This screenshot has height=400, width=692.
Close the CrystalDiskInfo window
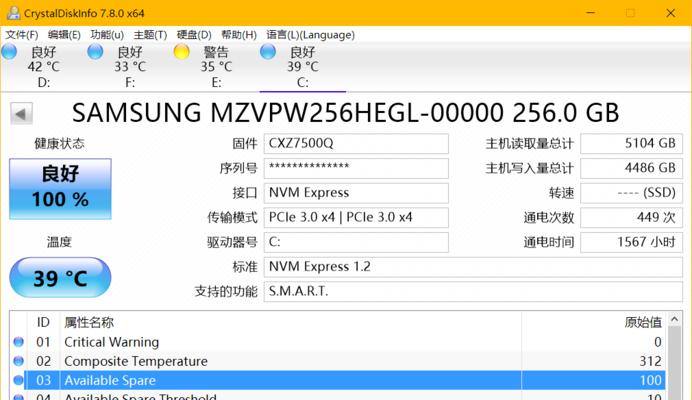[670, 13]
